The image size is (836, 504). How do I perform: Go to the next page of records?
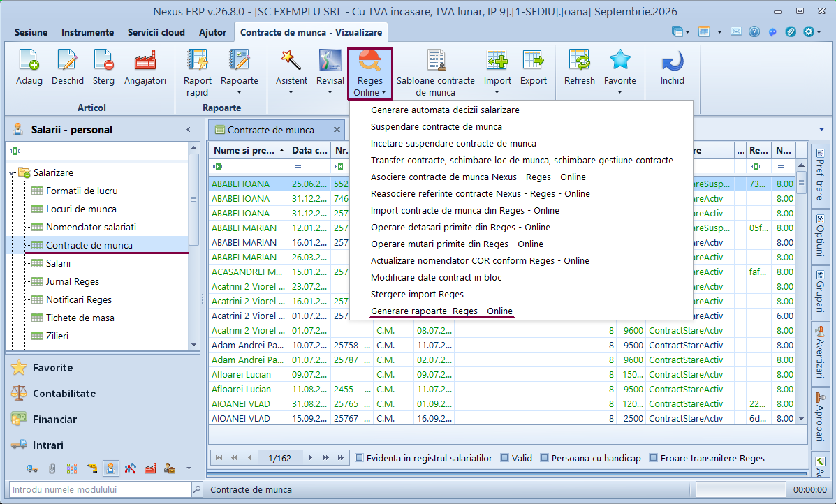[x=310, y=458]
